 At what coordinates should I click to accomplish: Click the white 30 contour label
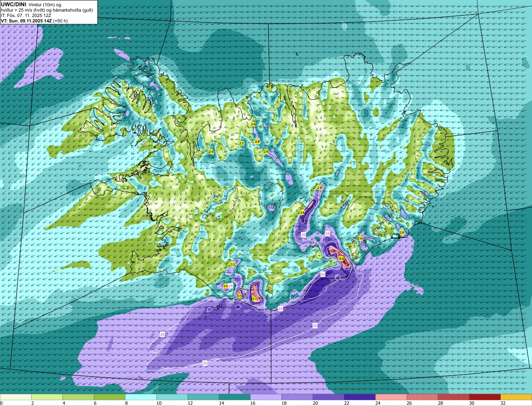pos(323,274)
